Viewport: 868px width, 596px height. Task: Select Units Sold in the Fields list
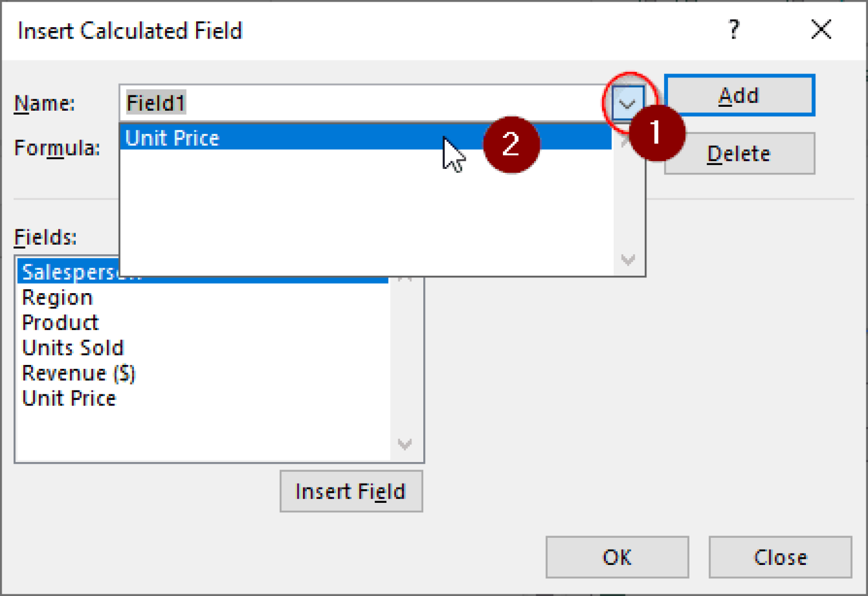[x=72, y=348]
